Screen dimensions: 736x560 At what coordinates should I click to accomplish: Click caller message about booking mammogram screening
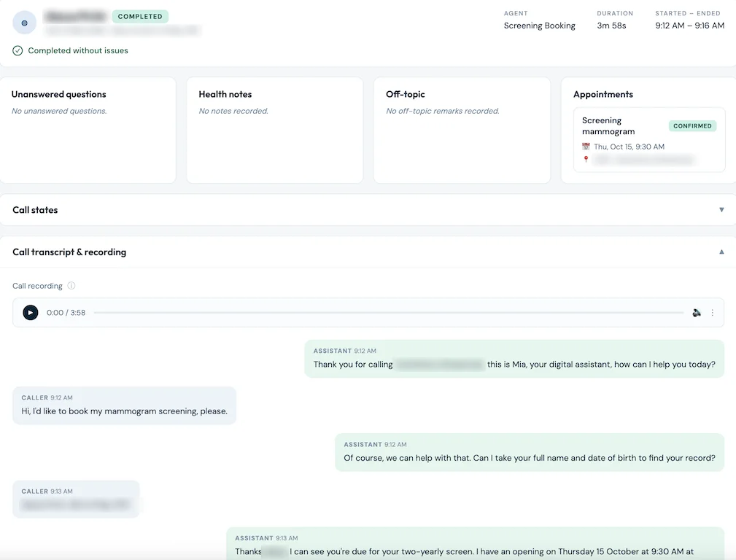click(x=125, y=405)
